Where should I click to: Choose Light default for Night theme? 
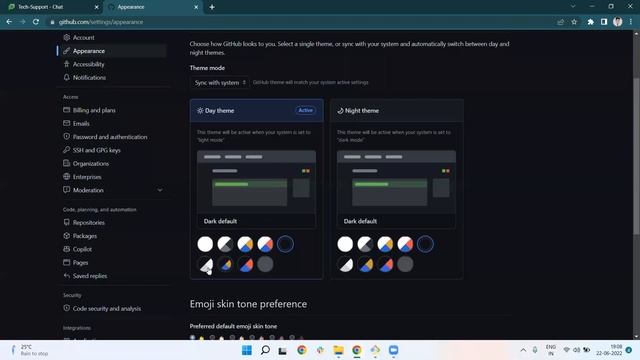coord(345,244)
